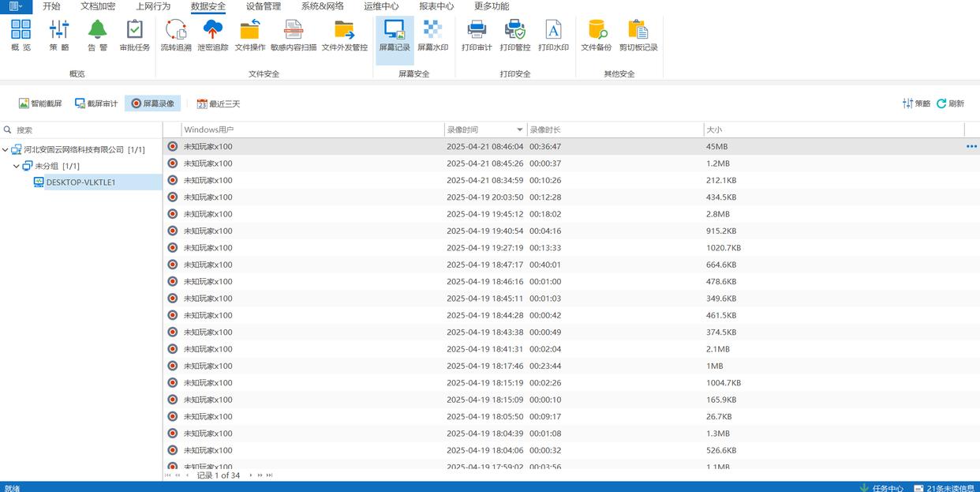Image resolution: width=980 pixels, height=492 pixels.
Task: Collapse the 河北安固云网络科技有限公司 tree node
Action: pyautogui.click(x=6, y=149)
